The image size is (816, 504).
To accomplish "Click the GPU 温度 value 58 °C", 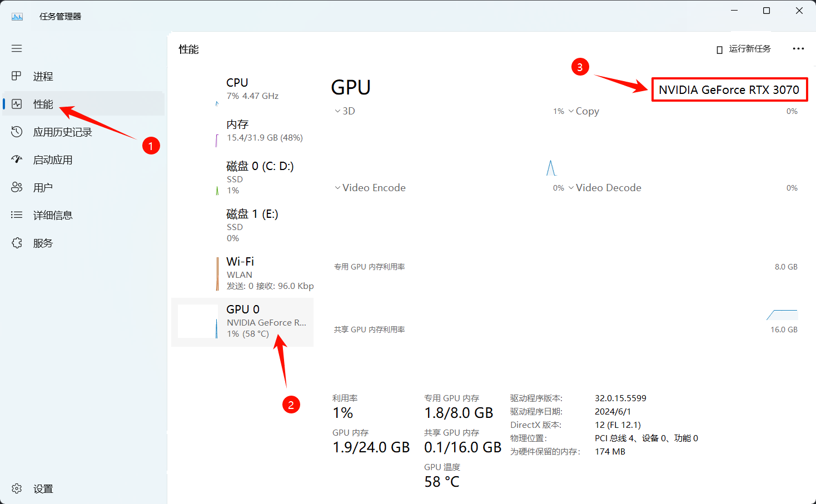I will 442,482.
